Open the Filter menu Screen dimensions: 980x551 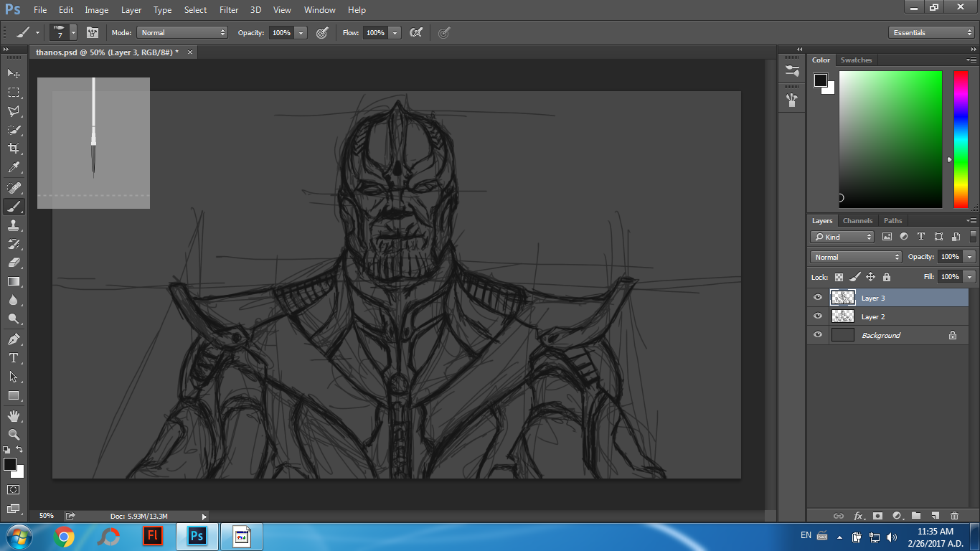[x=229, y=10]
